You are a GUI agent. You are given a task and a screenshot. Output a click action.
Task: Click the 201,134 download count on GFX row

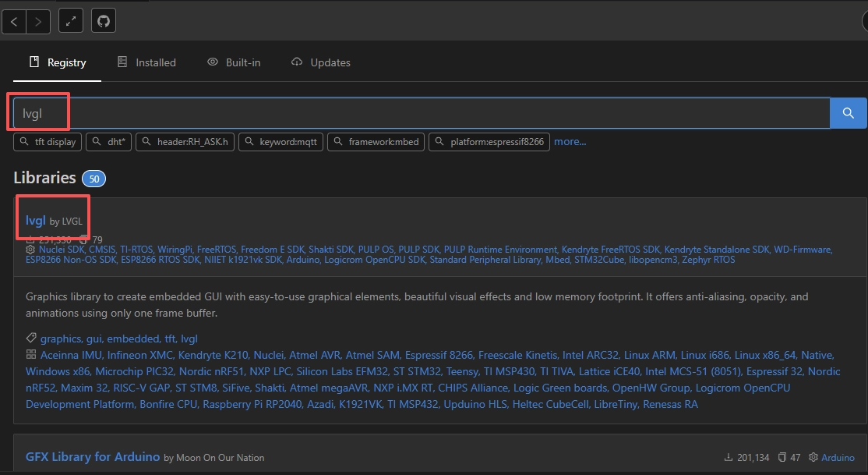[746, 458]
